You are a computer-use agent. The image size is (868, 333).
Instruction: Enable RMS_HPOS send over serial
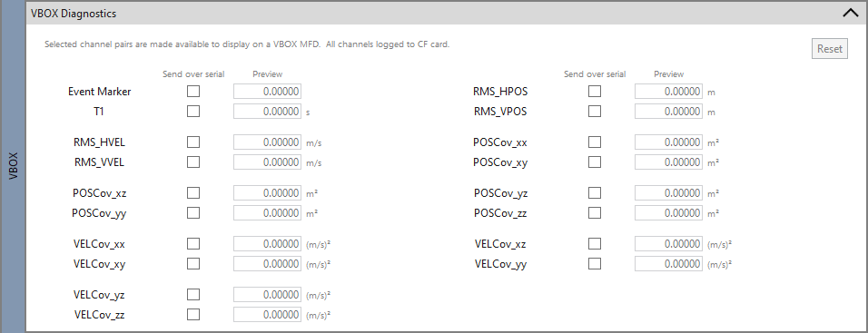point(595,92)
